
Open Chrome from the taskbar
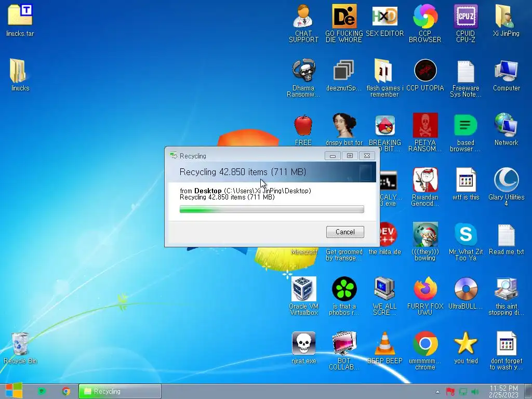tap(66, 391)
